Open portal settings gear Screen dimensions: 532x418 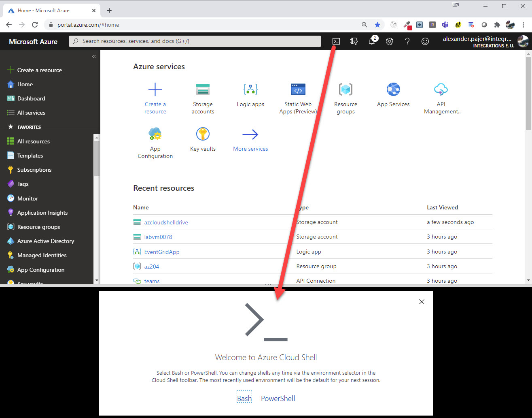click(390, 41)
